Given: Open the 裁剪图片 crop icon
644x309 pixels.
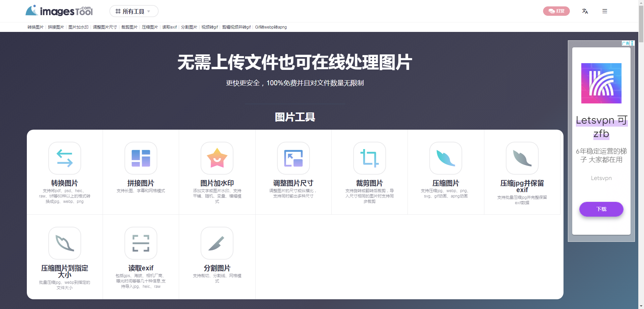Looking at the screenshot, I should pyautogui.click(x=370, y=158).
